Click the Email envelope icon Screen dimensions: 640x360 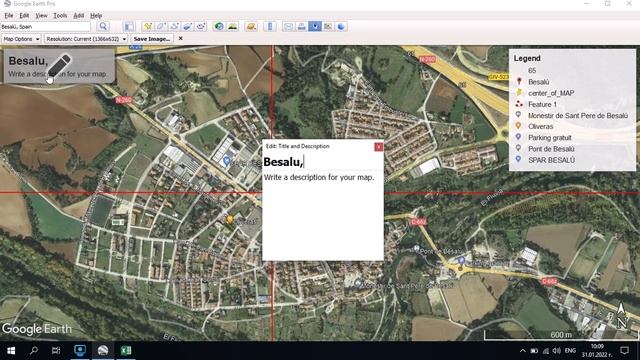288,27
